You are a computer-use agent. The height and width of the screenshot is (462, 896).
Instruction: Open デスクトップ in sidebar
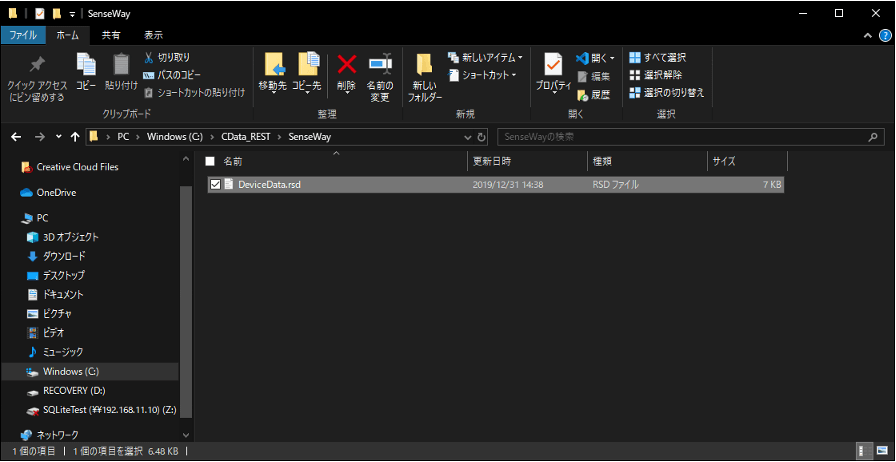point(63,276)
